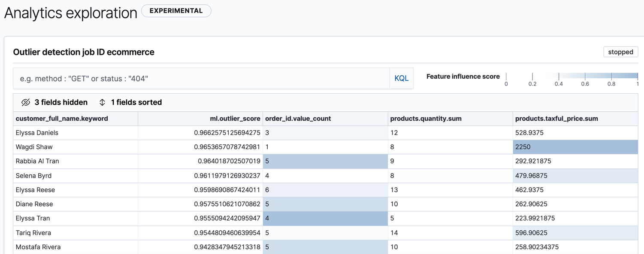Click outlier score 0.9428347945213318
The height and width of the screenshot is (254, 644).
pos(200,247)
